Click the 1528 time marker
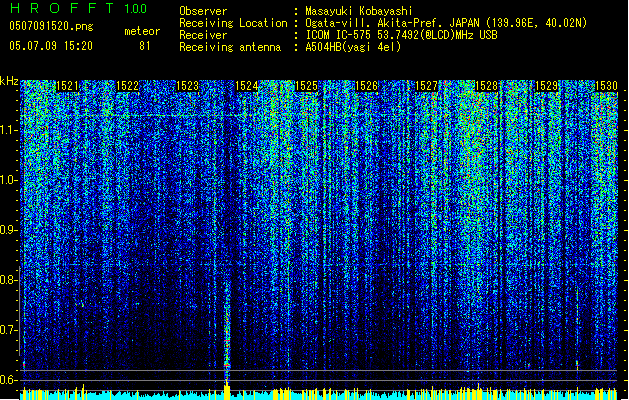This screenshot has width=629, height=400. [486, 86]
